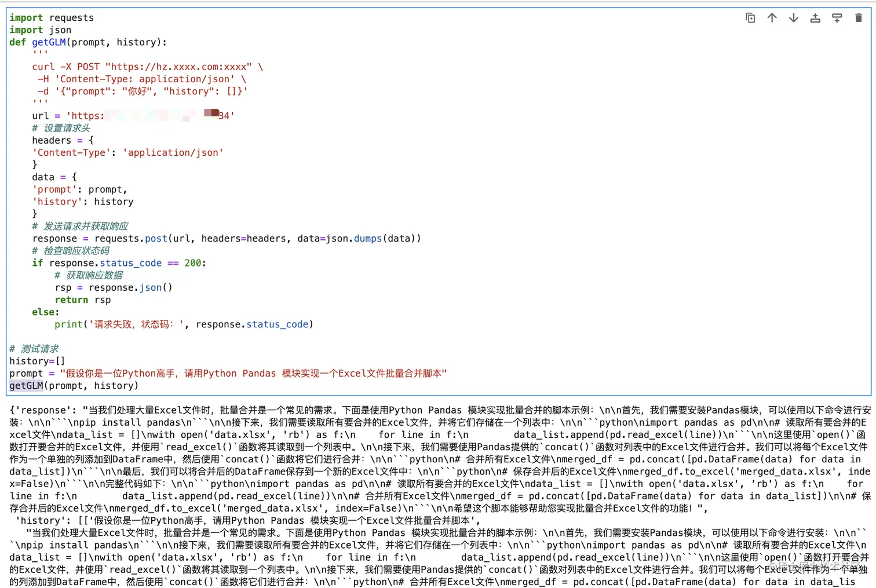This screenshot has width=876, height=588.
Task: Duplicate this cell with the copy icon
Action: (x=750, y=18)
